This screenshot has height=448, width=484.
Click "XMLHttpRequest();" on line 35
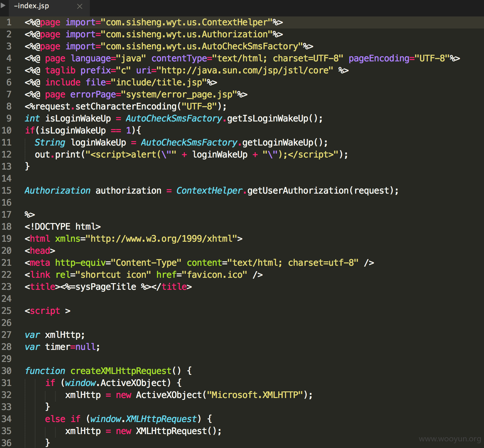click(179, 431)
